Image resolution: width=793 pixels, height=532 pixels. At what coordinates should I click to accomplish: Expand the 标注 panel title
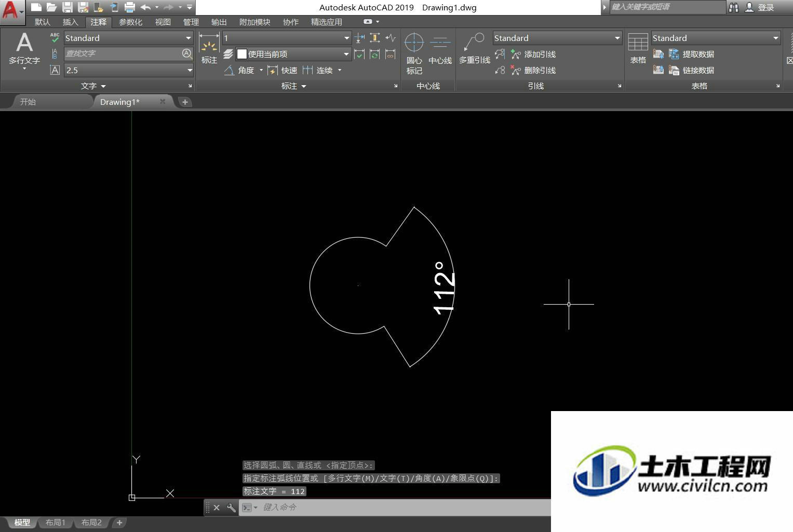point(293,86)
